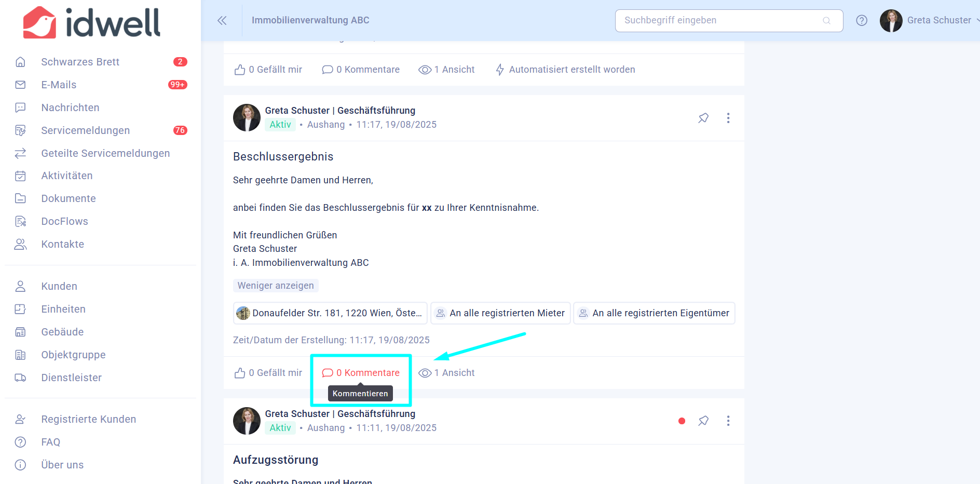Click the Kunden person icon
The width and height of the screenshot is (980, 484).
(20, 286)
